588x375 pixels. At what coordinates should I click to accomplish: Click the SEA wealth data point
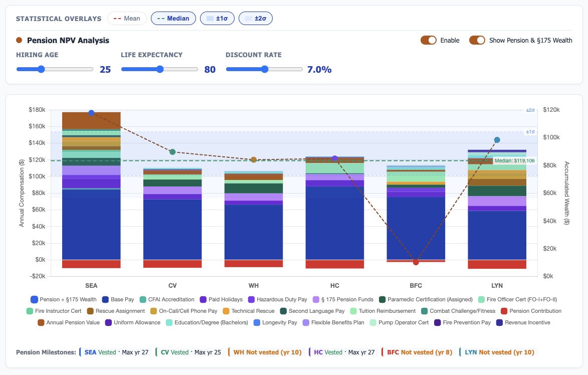[x=91, y=113]
